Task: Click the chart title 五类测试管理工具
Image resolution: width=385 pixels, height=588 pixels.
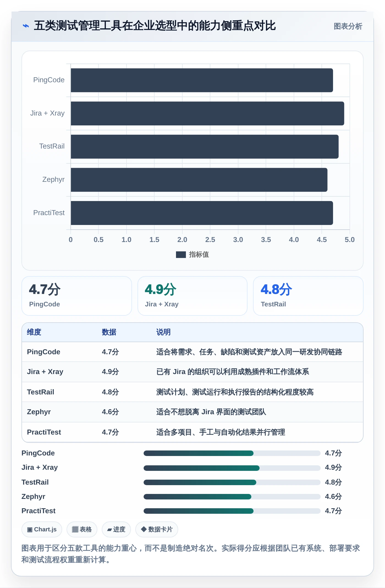Action: point(155,26)
